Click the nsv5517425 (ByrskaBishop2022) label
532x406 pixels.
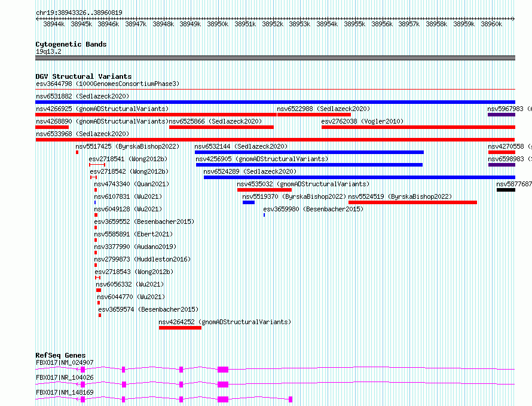[x=127, y=146]
